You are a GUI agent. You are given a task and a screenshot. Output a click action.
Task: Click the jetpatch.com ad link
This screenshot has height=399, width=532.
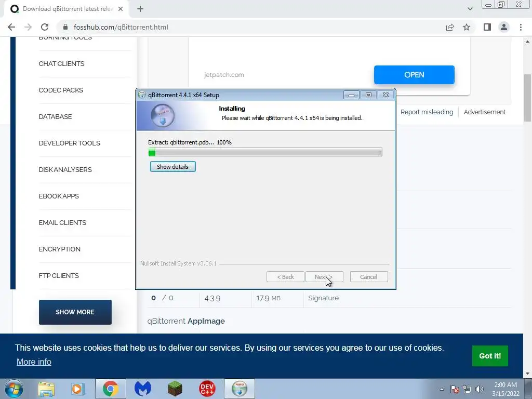coord(224,75)
